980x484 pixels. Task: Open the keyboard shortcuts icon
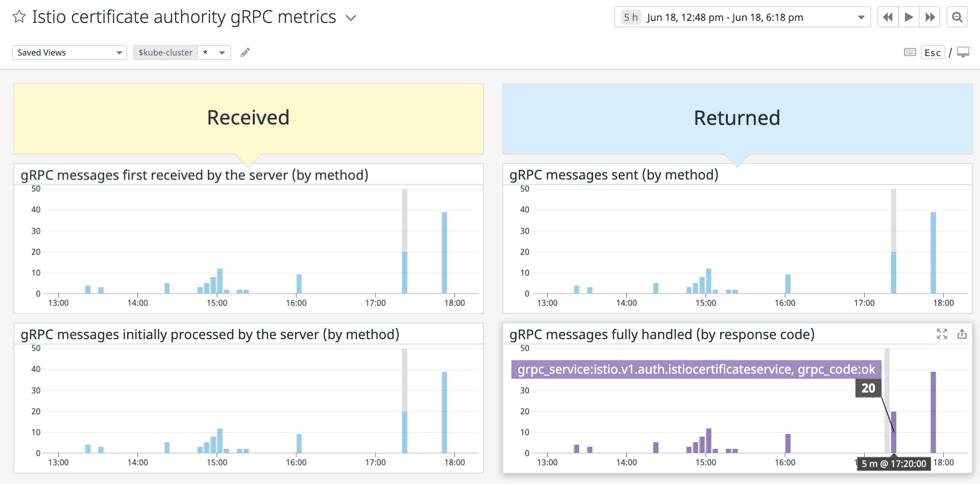[910, 53]
